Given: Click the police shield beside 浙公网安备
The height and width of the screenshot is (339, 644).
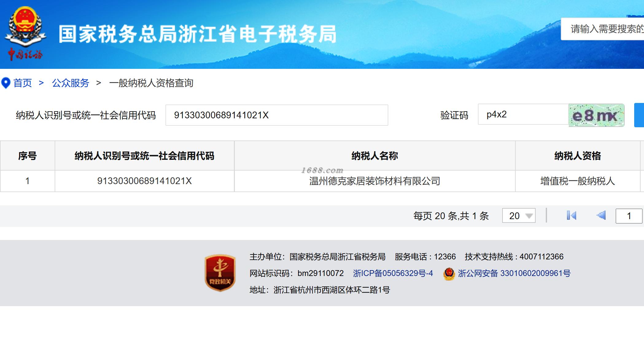Looking at the screenshot, I should coord(449,274).
